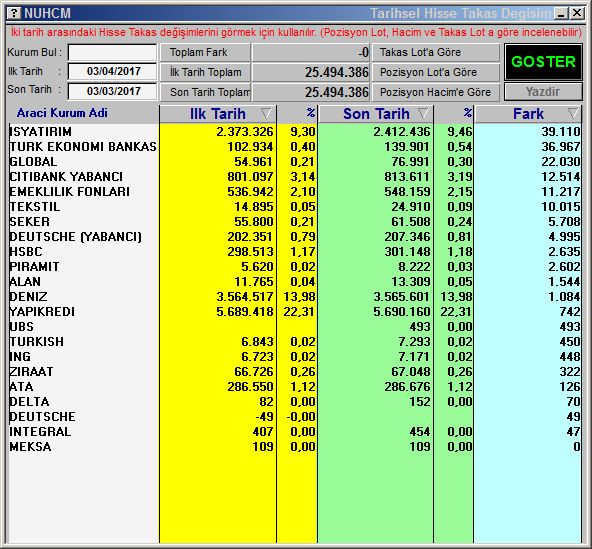Viewport: 592px width, 549px height.
Task: Select the TURKISH row
Action: (x=295, y=342)
